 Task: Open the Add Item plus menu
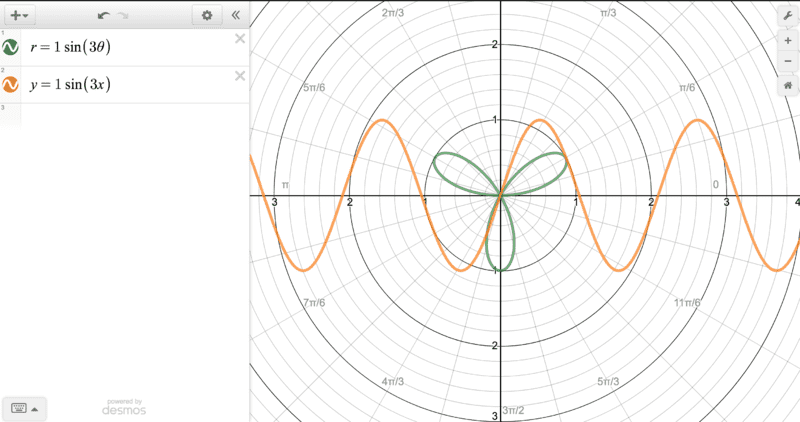tap(18, 15)
